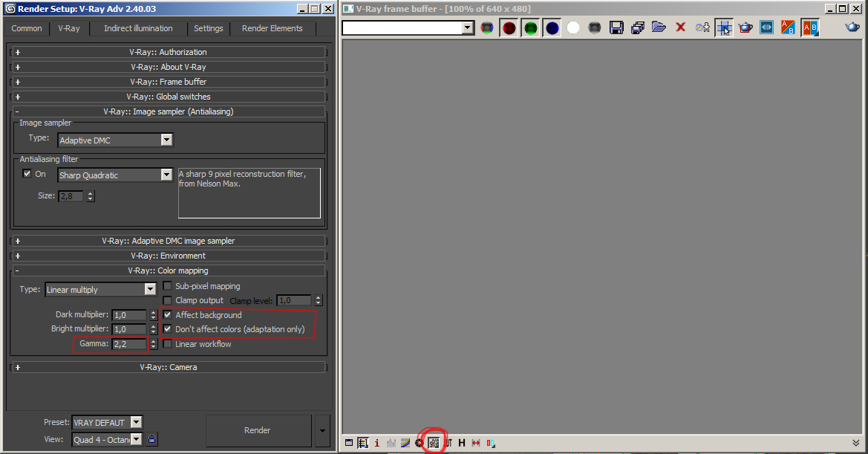Open Render Elements tab
The height and width of the screenshot is (454, 868).
pyautogui.click(x=273, y=28)
